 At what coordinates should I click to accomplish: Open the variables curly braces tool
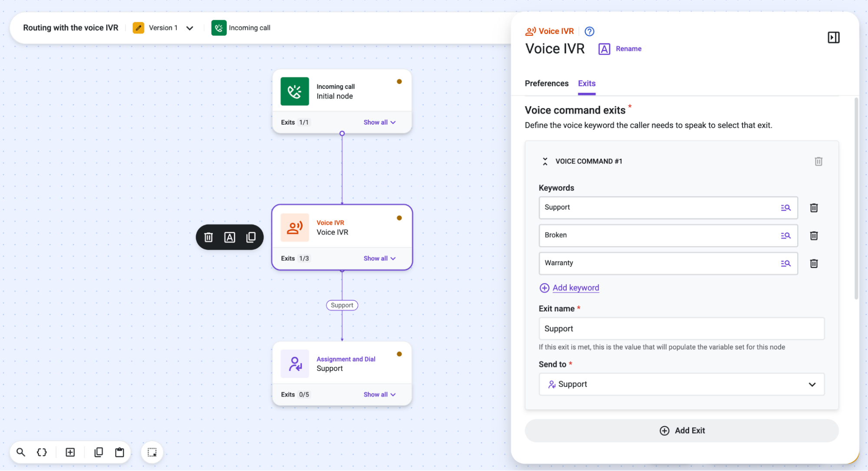pos(42,452)
